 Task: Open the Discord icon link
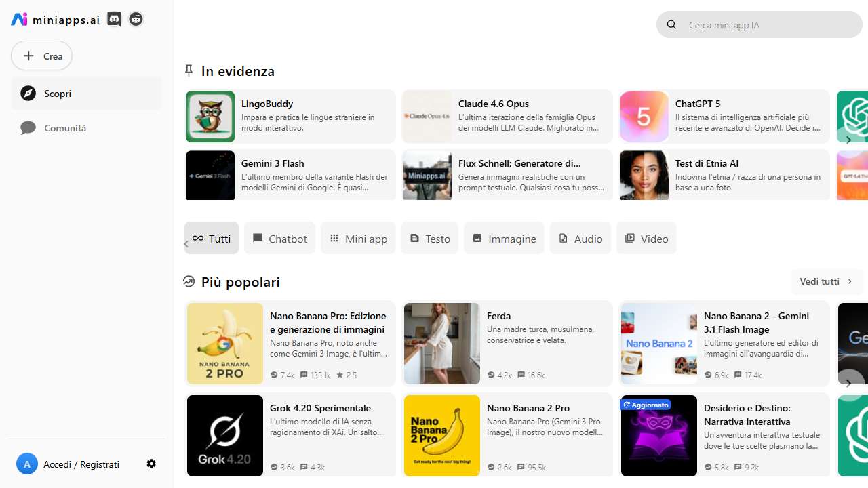pos(115,20)
